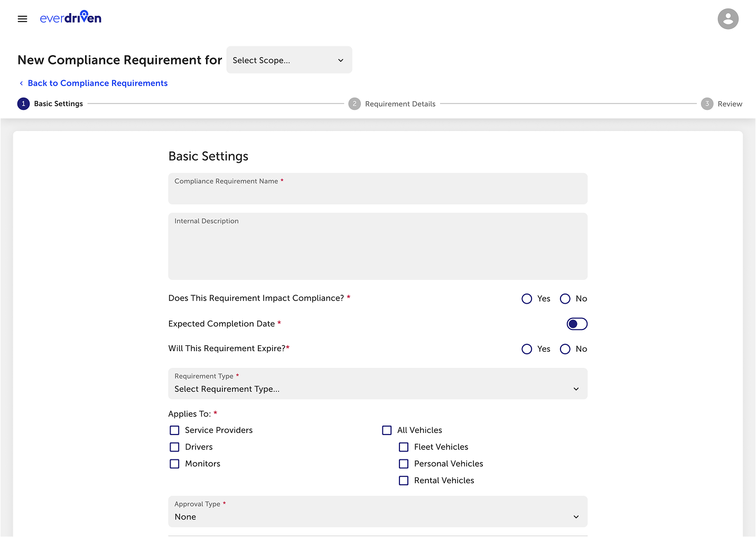Select the Basic Settings step
Screen dimensions: 756x537
coord(50,103)
